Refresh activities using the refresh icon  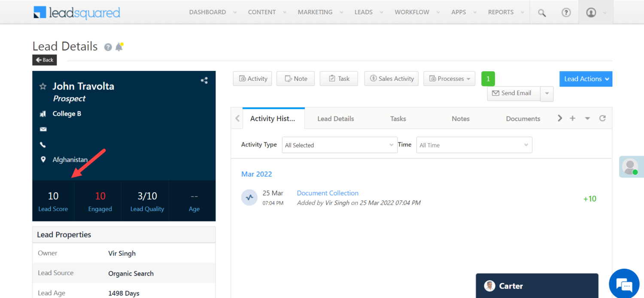(x=602, y=118)
